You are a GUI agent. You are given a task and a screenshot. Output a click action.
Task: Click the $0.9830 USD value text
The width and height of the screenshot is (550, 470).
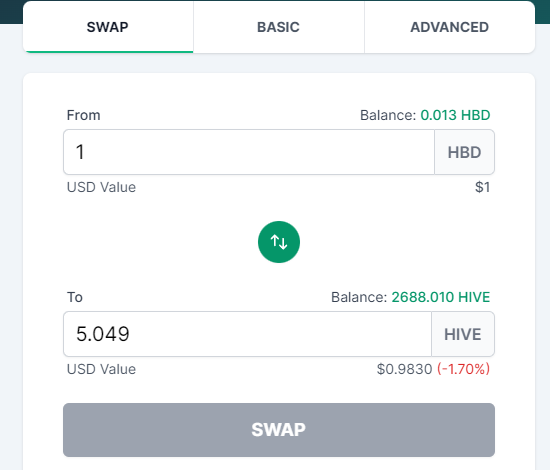point(404,369)
